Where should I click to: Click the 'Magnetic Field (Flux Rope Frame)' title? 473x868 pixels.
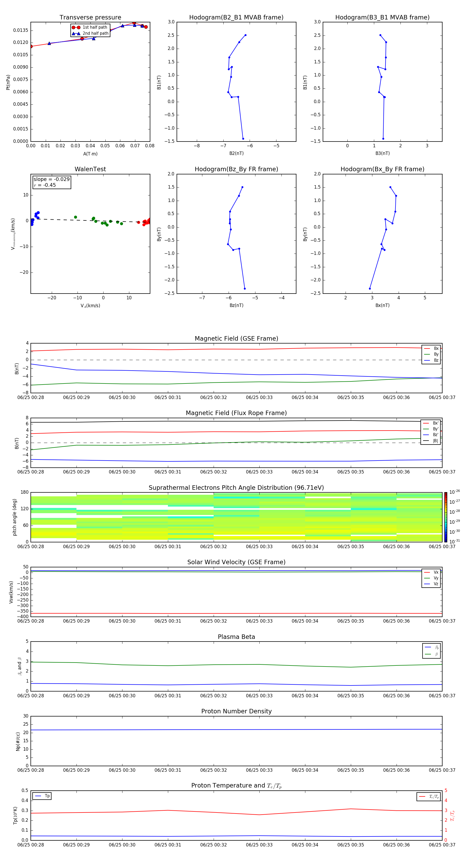click(236, 413)
